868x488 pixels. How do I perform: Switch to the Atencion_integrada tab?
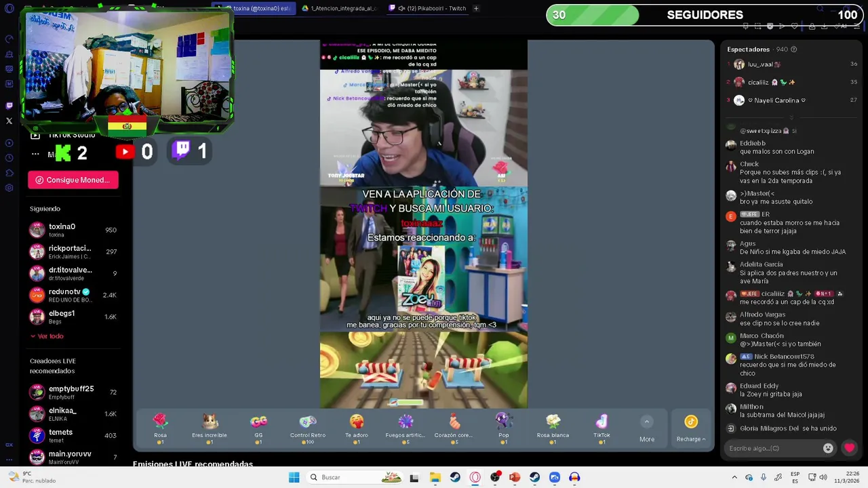coord(339,8)
